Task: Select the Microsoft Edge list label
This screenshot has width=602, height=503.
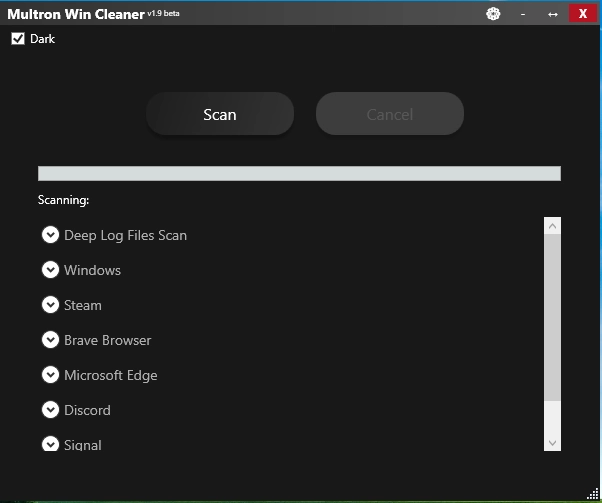Action: click(x=111, y=376)
